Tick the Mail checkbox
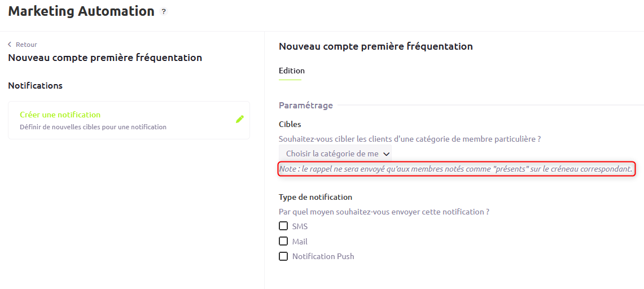This screenshot has width=644, height=289. 283,241
